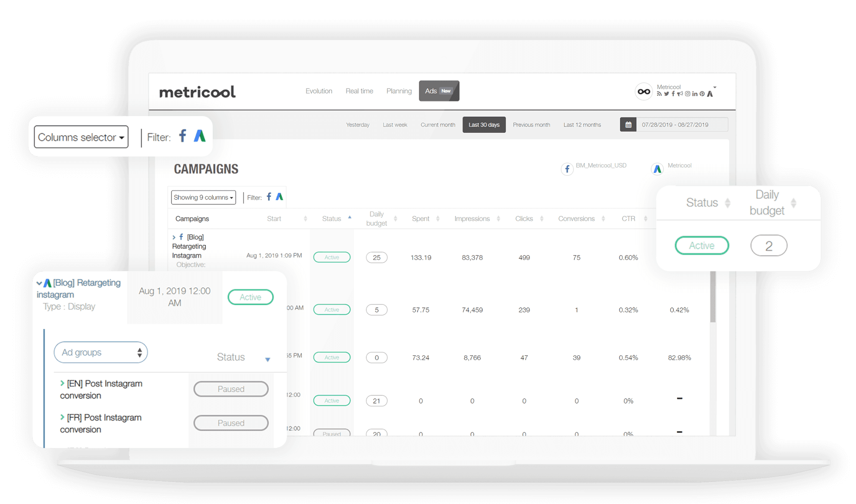
Task: Filter by Facebook in floating Columns selector card
Action: point(183,136)
